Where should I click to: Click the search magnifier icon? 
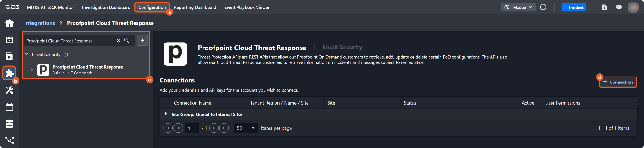click(x=126, y=40)
